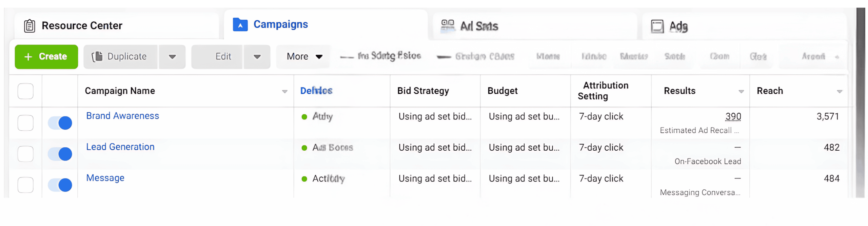Click the plus icon on Create
Viewport: 868px width, 226px height.
pyautogui.click(x=28, y=57)
